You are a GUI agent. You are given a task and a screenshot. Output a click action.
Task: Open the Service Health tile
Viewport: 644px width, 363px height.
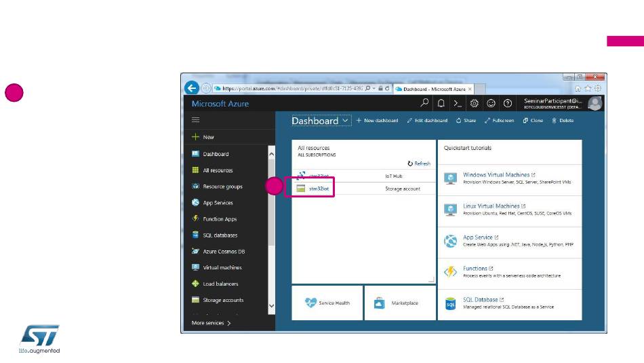pyautogui.click(x=327, y=303)
